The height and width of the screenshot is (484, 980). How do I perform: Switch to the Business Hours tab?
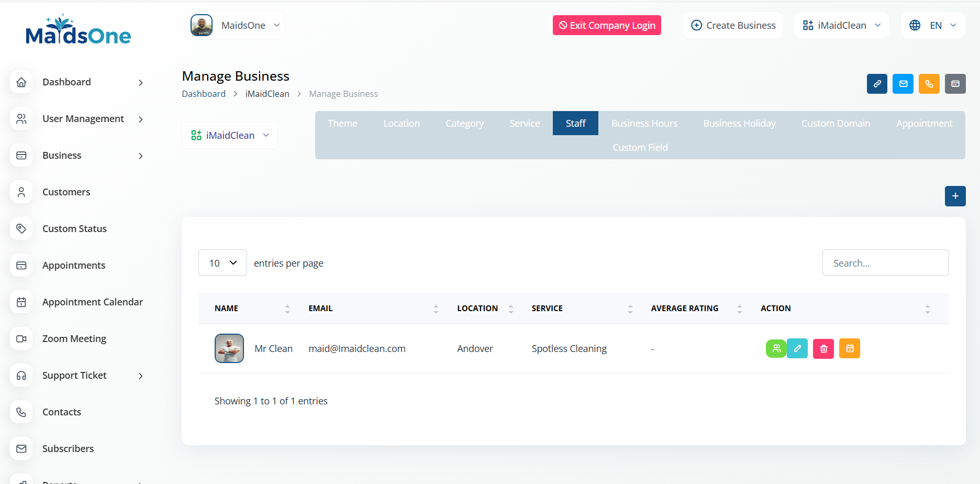click(x=644, y=124)
